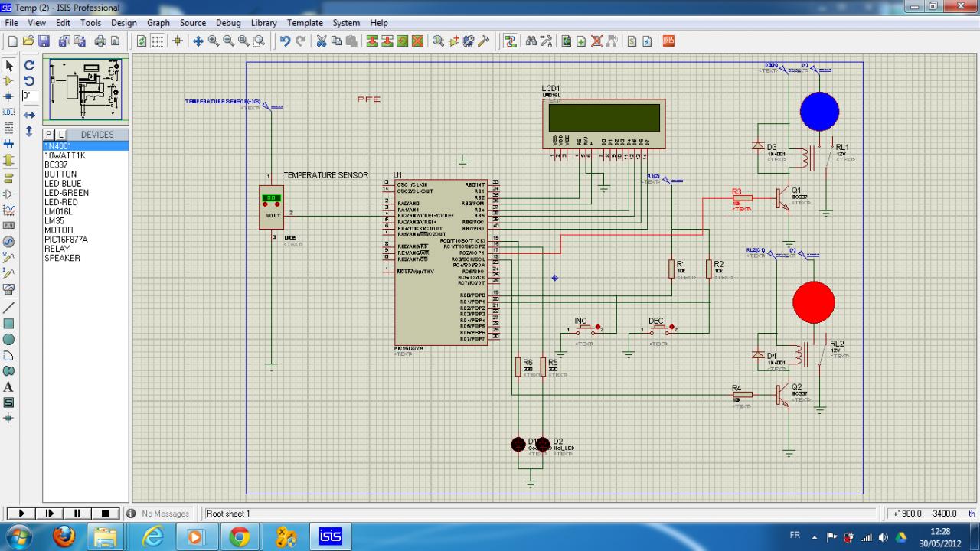
Task: Click the Zoom In magnifier icon
Action: tap(214, 41)
